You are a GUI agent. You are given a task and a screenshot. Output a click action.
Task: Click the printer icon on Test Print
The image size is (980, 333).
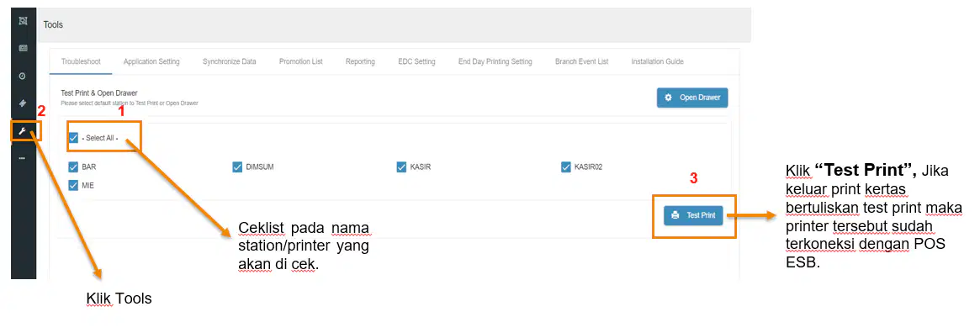(x=675, y=215)
